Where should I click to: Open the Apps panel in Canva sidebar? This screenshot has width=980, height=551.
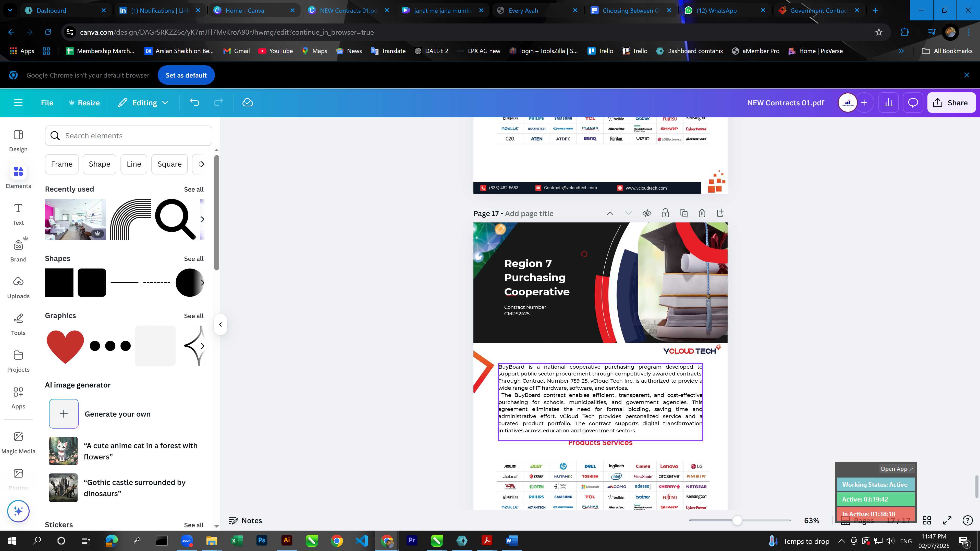[x=18, y=398]
